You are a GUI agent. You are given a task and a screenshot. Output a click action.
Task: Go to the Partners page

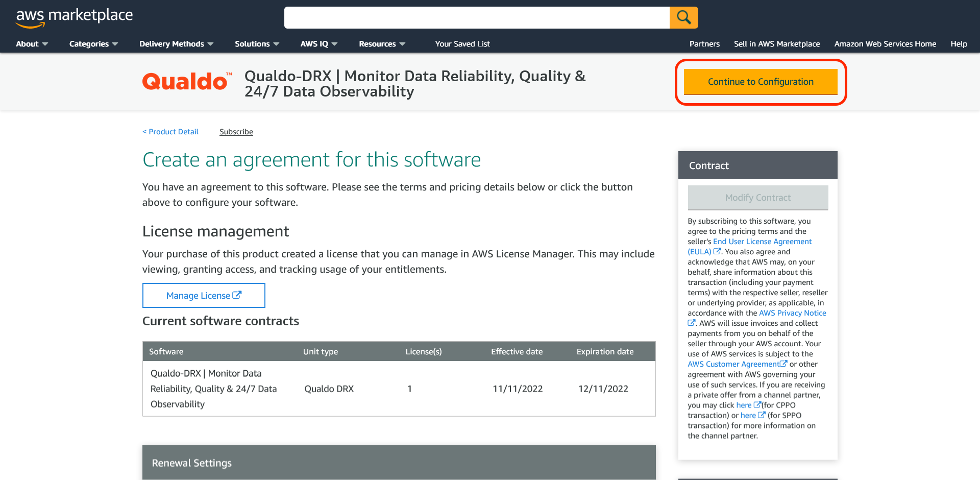coord(704,44)
